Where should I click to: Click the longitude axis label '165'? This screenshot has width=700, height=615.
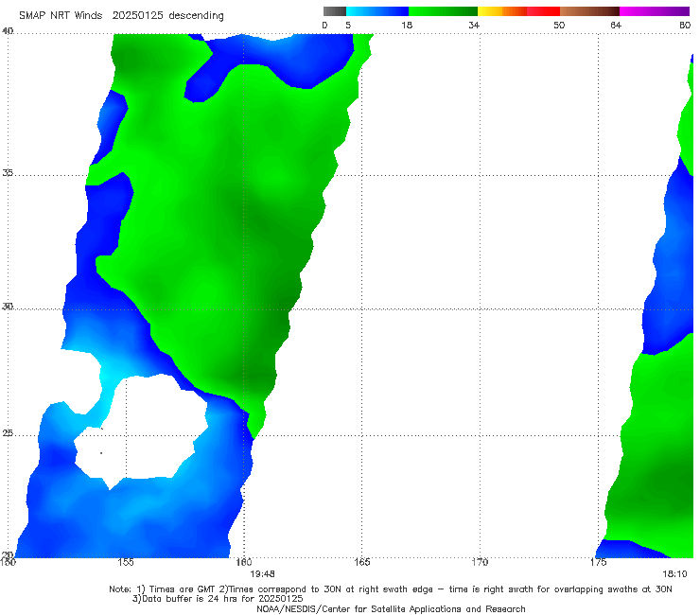tap(361, 562)
